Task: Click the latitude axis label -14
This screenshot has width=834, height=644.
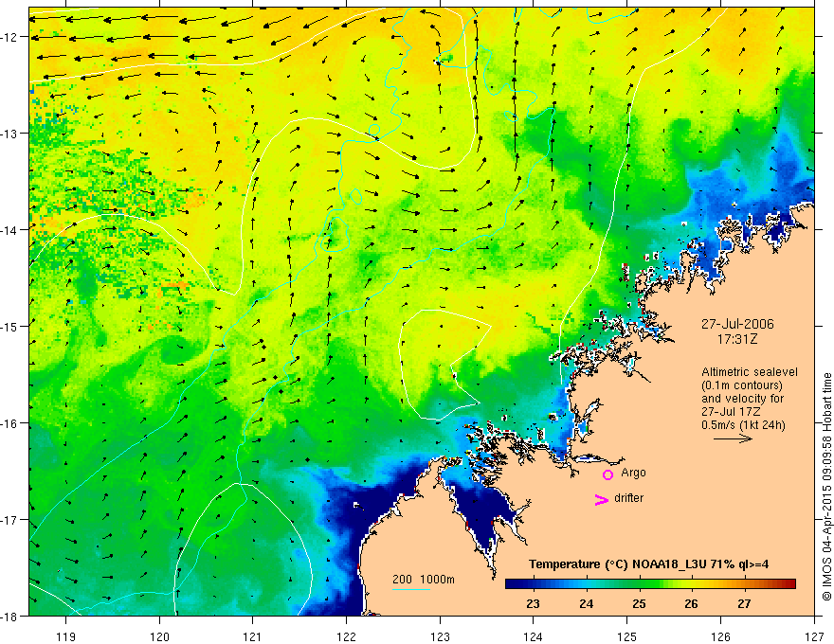Action: point(11,230)
